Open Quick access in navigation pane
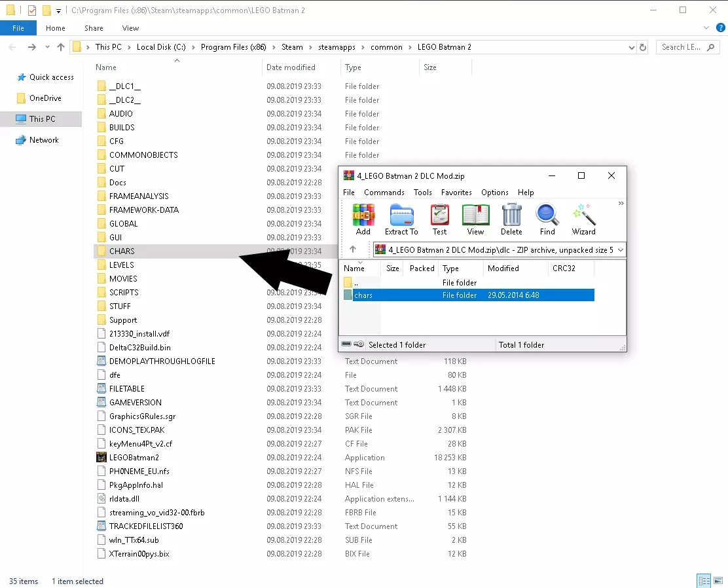 tap(45, 77)
